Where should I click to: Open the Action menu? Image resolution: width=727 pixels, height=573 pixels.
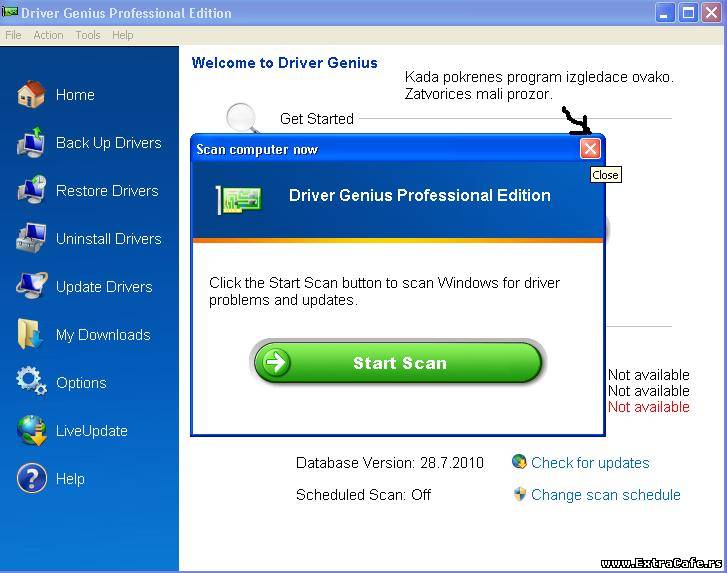coord(48,35)
